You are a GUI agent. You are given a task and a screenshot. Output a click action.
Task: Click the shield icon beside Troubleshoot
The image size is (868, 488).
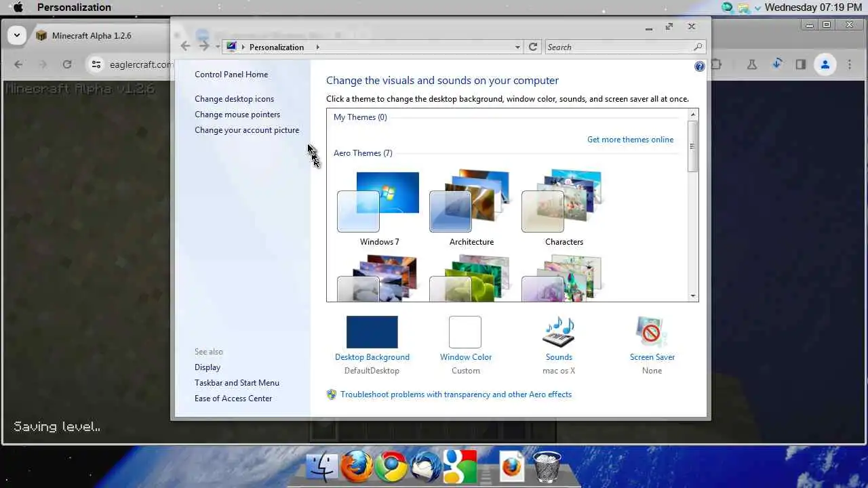(332, 394)
